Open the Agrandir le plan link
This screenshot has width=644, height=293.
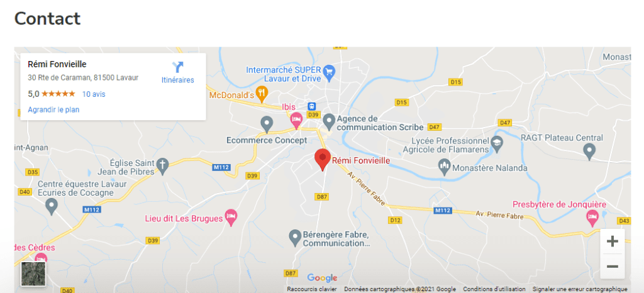click(x=53, y=109)
